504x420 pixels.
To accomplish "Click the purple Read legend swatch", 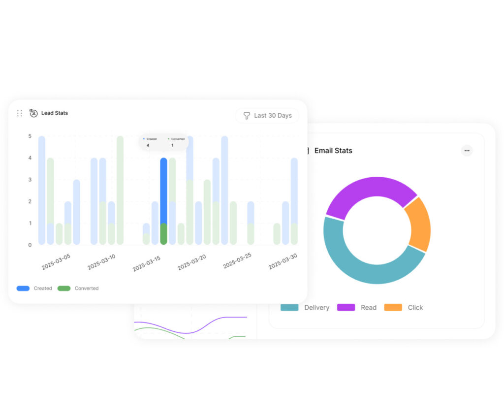I will pyautogui.click(x=346, y=308).
